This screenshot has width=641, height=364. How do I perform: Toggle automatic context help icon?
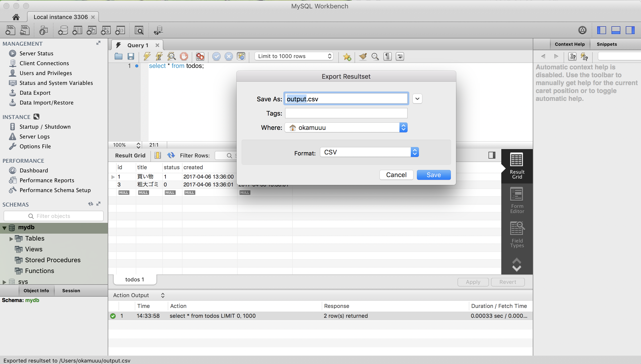pyautogui.click(x=584, y=56)
